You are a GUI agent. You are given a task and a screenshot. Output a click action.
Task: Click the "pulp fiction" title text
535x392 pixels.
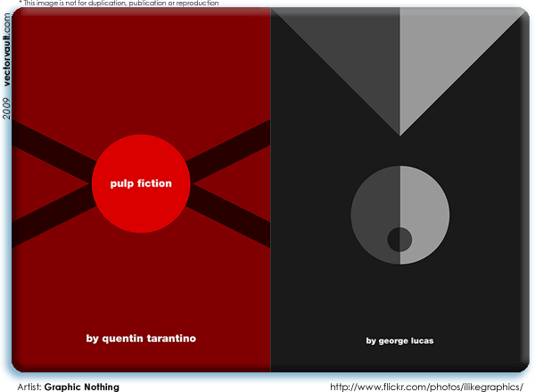point(140,184)
